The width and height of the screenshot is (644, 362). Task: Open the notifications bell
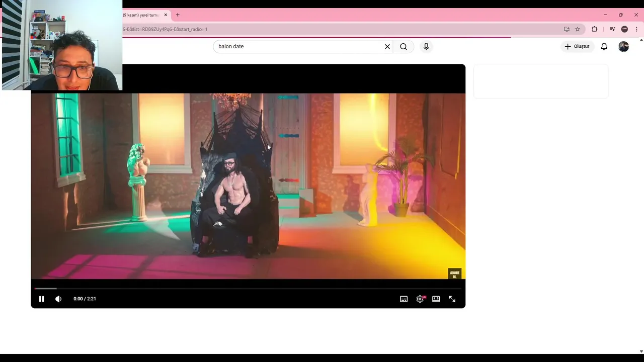pyautogui.click(x=604, y=46)
